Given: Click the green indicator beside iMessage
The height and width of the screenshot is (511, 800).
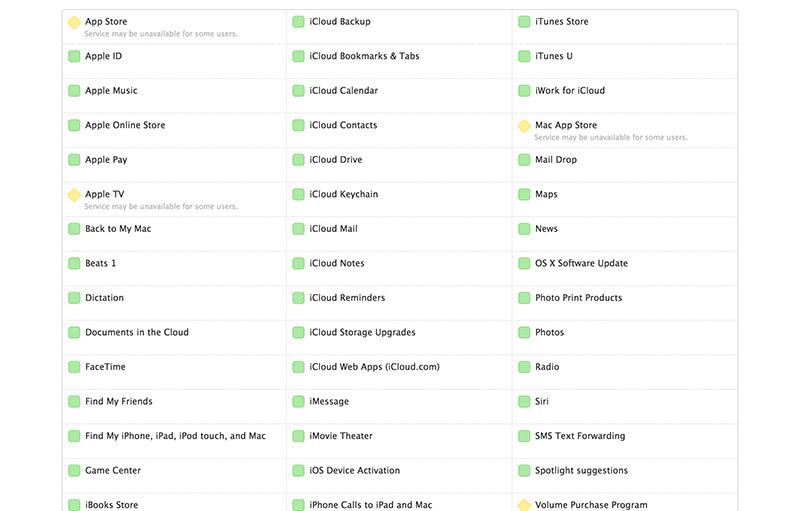Looking at the screenshot, I should [298, 402].
